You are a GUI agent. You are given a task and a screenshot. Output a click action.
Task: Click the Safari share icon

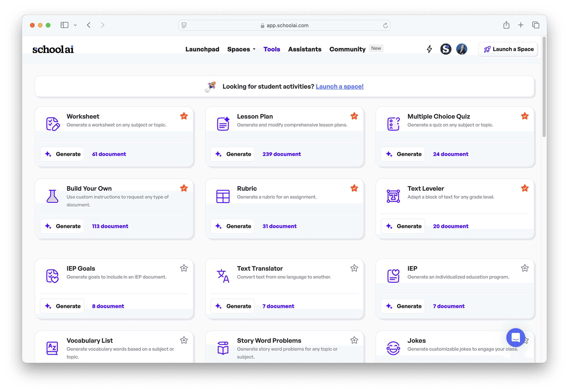tap(506, 25)
